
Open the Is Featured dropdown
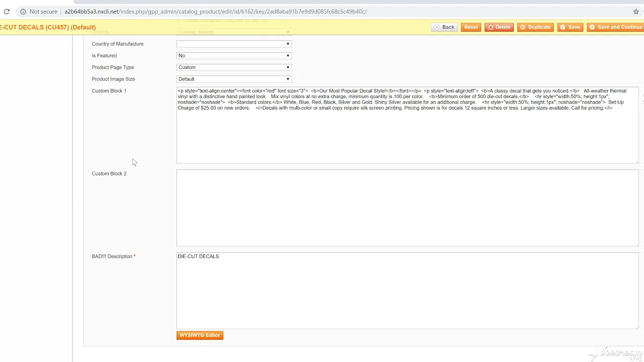coord(234,56)
